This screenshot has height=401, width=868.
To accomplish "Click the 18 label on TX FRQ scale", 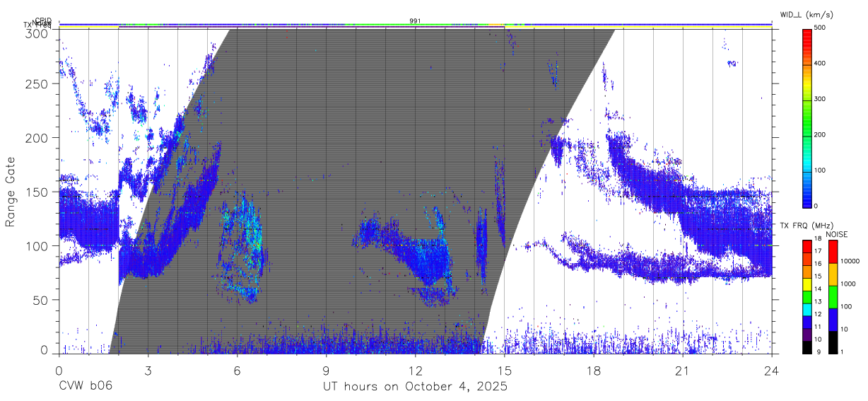I will [817, 238].
